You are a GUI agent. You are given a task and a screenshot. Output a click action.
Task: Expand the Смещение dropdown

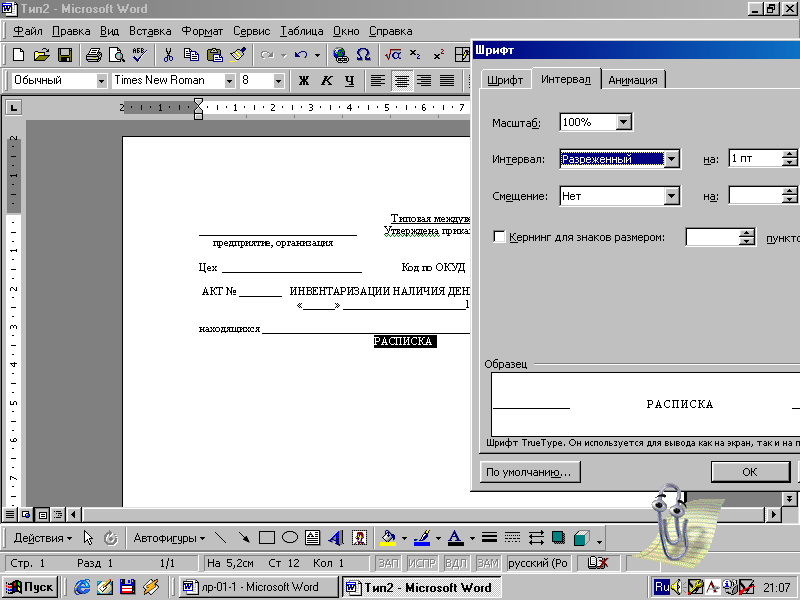click(671, 196)
